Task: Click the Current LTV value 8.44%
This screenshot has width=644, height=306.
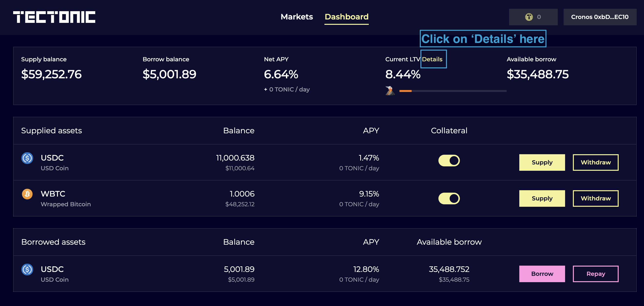Action: (403, 74)
